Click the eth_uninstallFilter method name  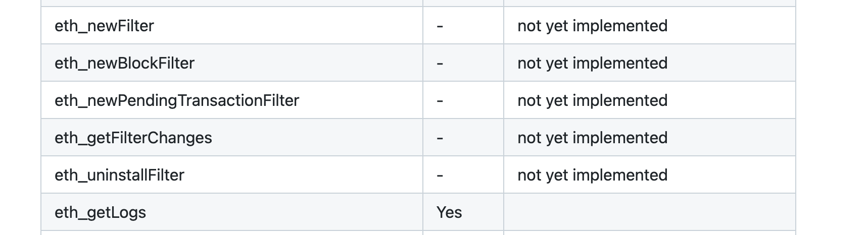coord(119,175)
